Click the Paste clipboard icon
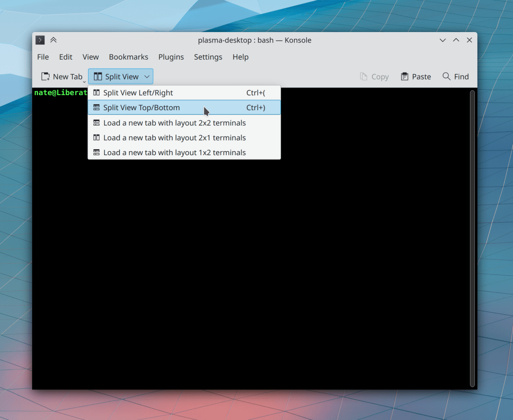The image size is (513, 420). click(x=405, y=77)
